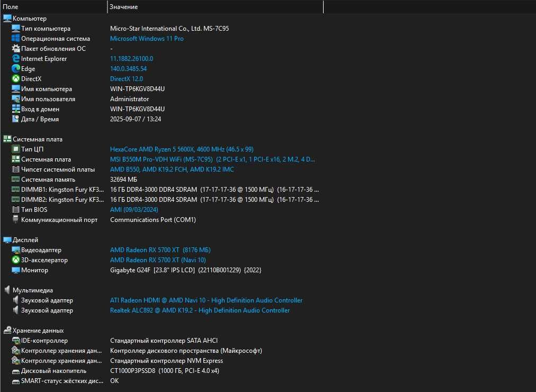The width and height of the screenshot is (536, 392).
Task: Click the Имя компьютера icon
Action: coord(16,89)
